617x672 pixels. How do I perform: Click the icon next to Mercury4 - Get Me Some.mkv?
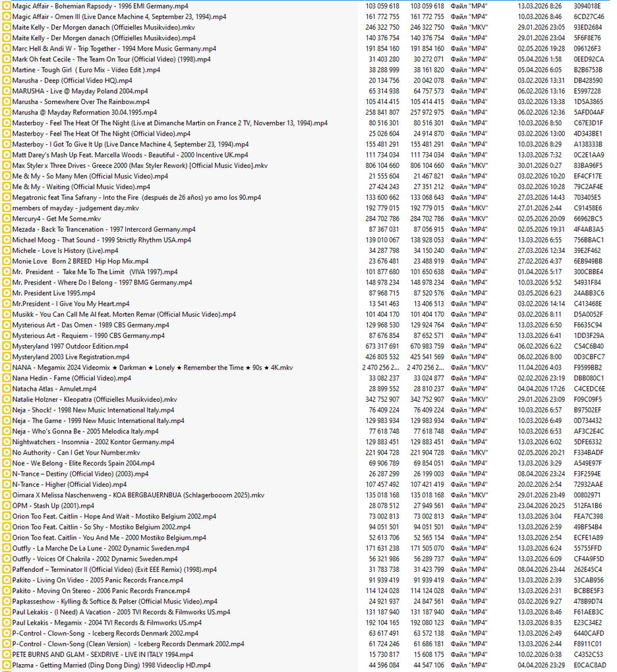[x=7, y=219]
